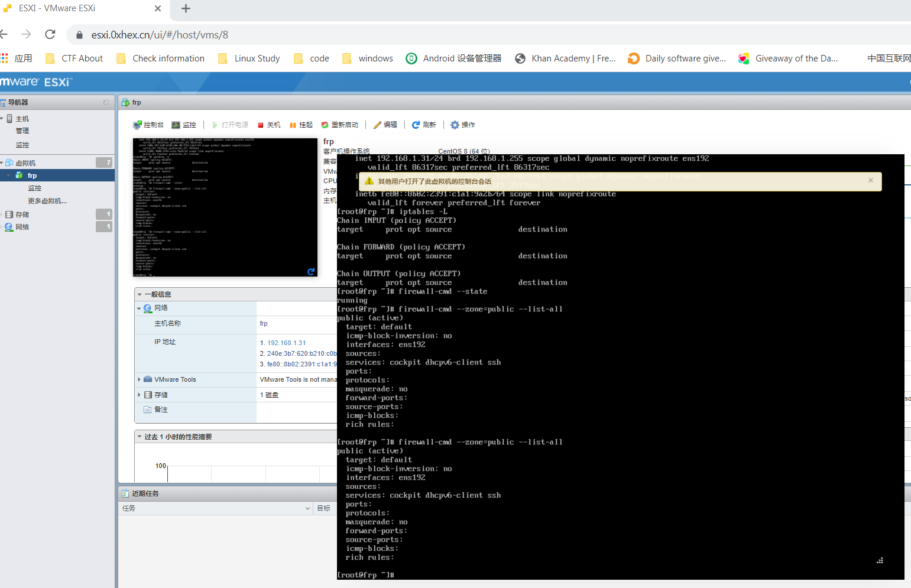Shut down VM with 关机 button
The width and height of the screenshot is (911, 588).
point(269,125)
